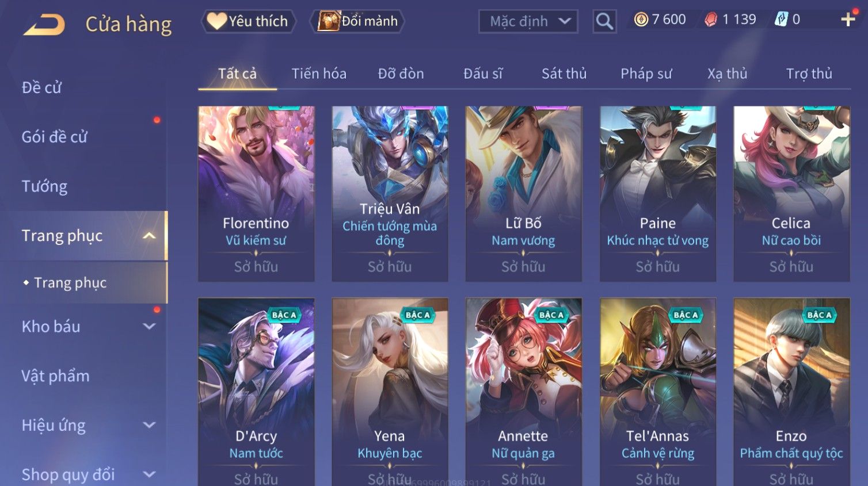Open the Gói đề cử menu
The height and width of the screenshot is (486, 868).
55,137
